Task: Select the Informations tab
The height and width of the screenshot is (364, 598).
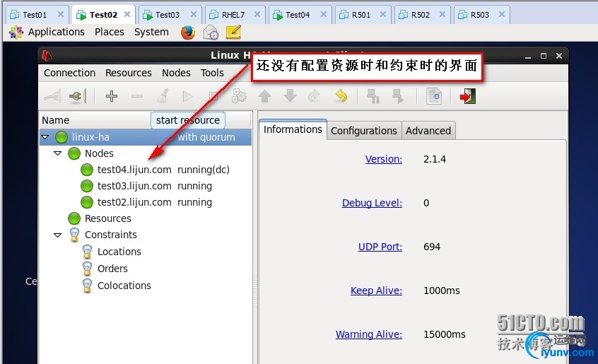Action: [x=293, y=129]
